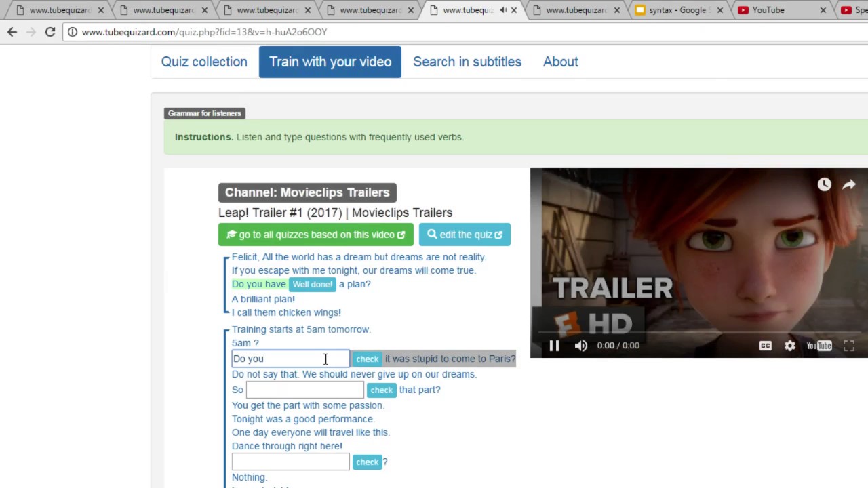Click the Channel: Movieclips Trailers badge
The image size is (868, 488).
coord(307,192)
